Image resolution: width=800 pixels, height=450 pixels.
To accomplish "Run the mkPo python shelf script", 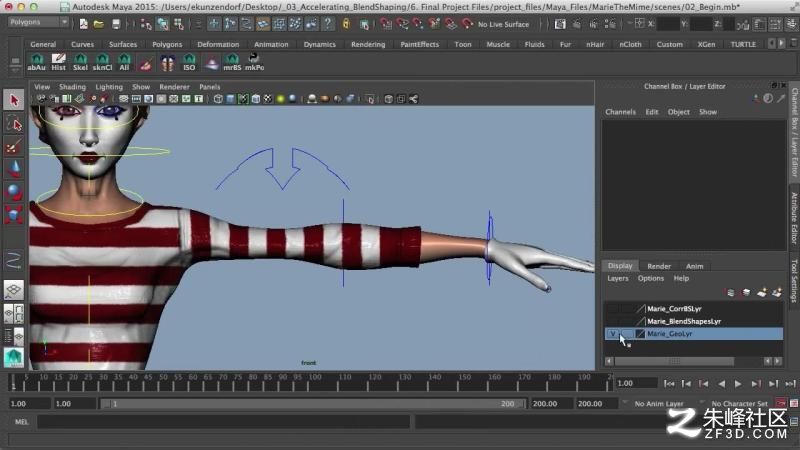I will [254, 62].
